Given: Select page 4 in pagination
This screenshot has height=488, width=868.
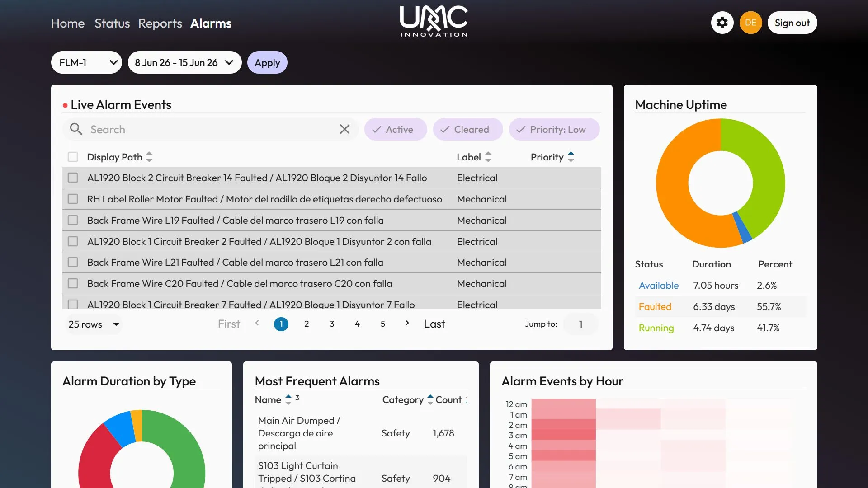Looking at the screenshot, I should pyautogui.click(x=357, y=324).
